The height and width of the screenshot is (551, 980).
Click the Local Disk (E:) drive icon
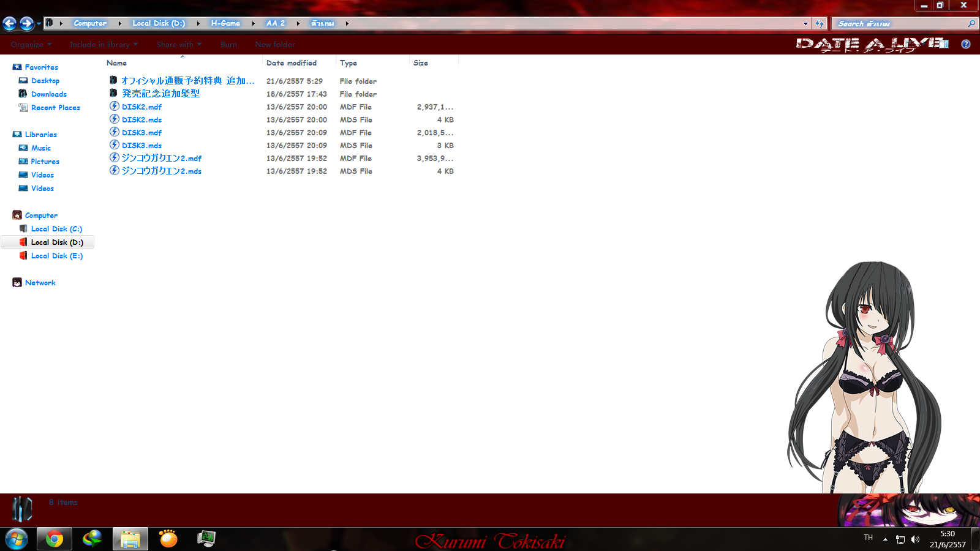point(23,255)
